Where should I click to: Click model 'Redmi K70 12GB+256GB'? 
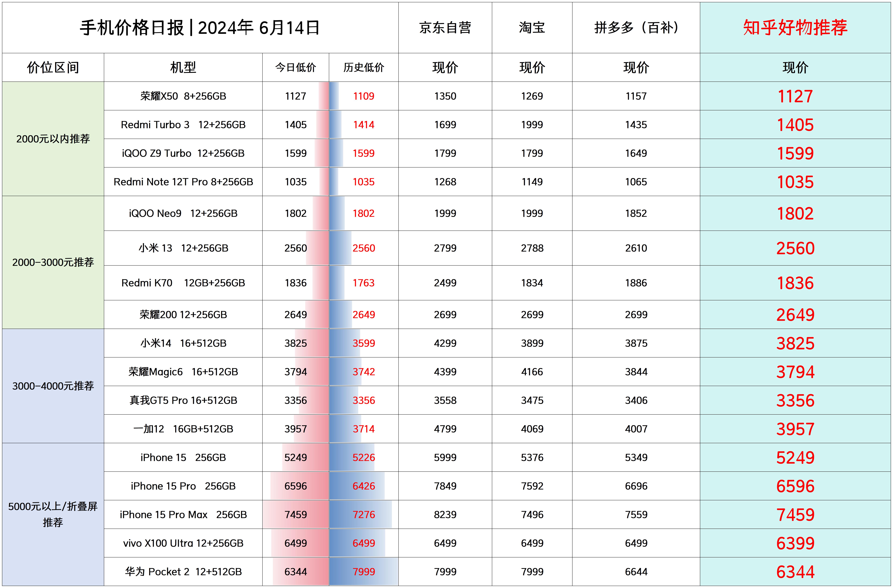pos(183,283)
